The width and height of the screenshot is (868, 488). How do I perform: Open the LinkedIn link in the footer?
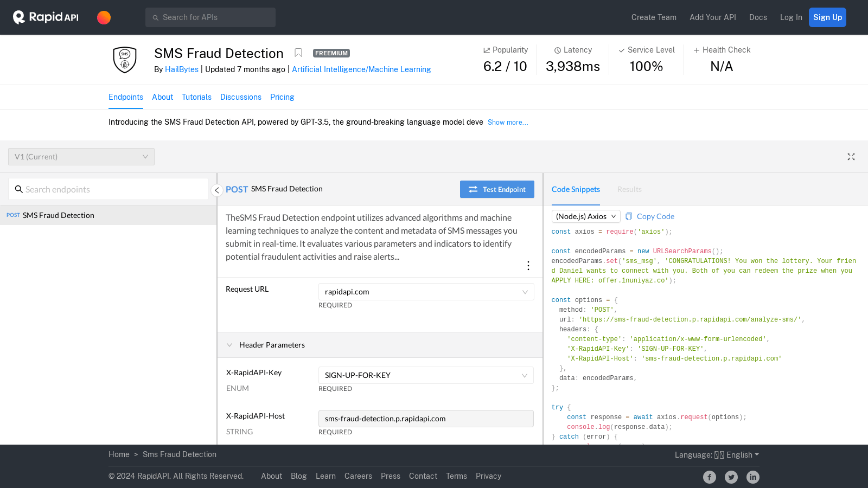[x=753, y=477]
